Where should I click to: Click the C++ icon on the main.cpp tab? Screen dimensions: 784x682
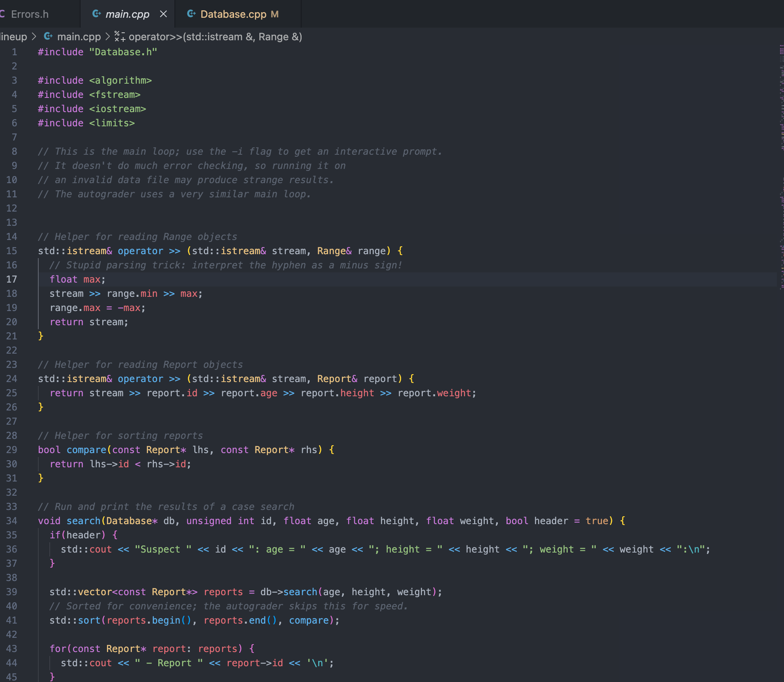click(x=96, y=13)
